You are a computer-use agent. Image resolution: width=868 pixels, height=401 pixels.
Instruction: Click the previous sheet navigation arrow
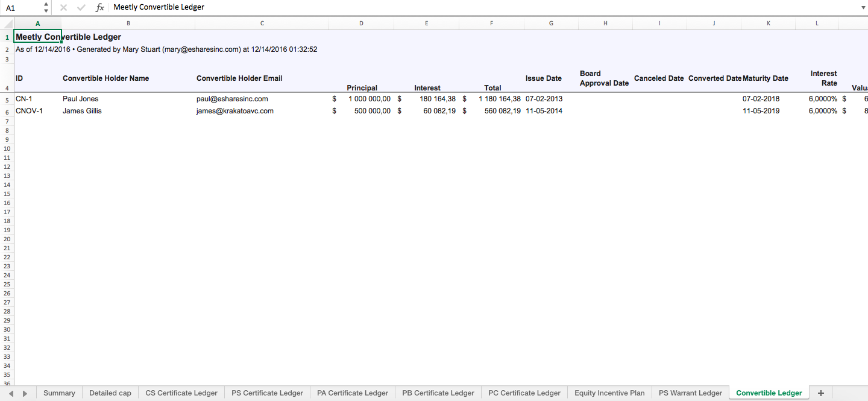[11, 393]
